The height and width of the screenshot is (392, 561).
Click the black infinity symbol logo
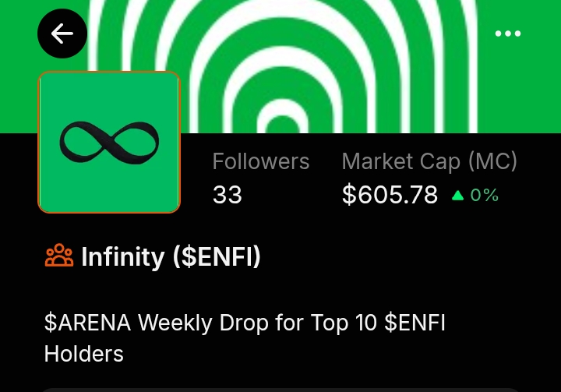pyautogui.click(x=109, y=141)
